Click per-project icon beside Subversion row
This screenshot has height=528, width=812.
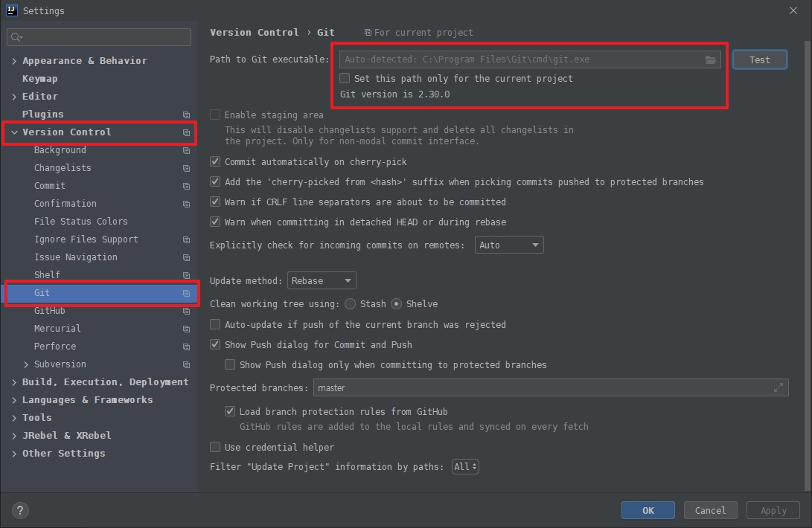pyautogui.click(x=186, y=365)
